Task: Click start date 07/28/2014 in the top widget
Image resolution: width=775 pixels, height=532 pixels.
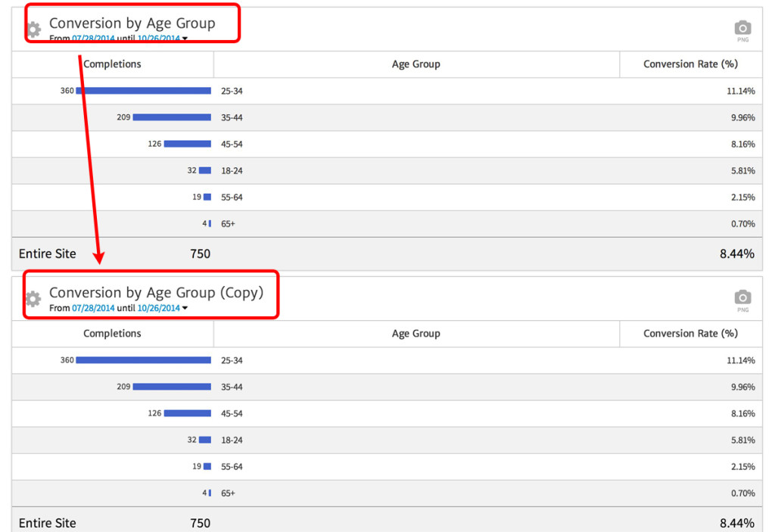Action: pyautogui.click(x=93, y=39)
